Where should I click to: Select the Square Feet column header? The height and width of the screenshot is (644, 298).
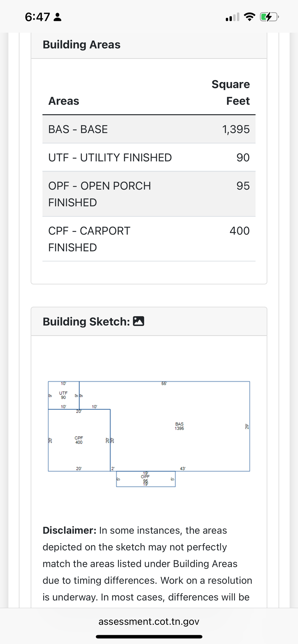[x=230, y=93]
